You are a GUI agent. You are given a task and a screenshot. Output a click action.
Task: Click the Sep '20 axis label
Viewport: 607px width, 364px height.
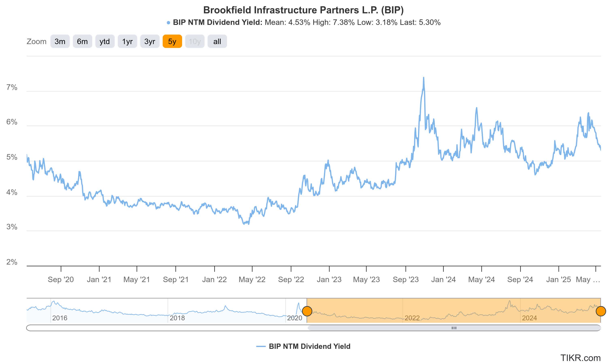tap(61, 279)
